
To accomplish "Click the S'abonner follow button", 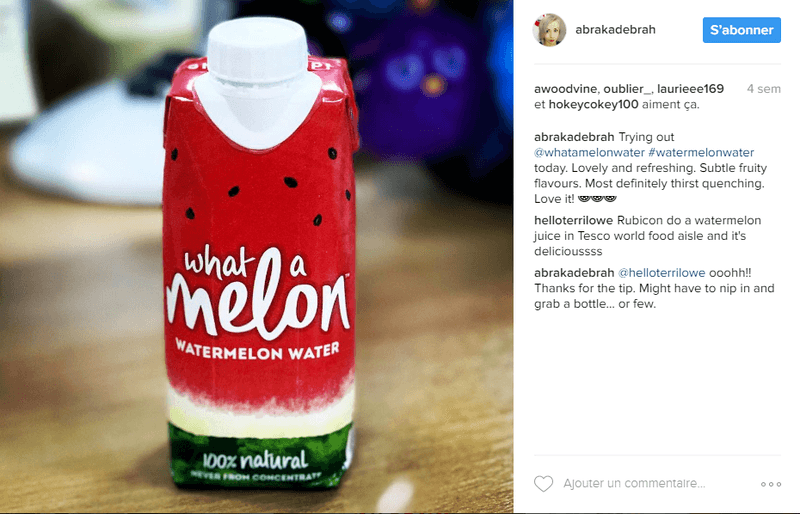I will click(x=741, y=30).
